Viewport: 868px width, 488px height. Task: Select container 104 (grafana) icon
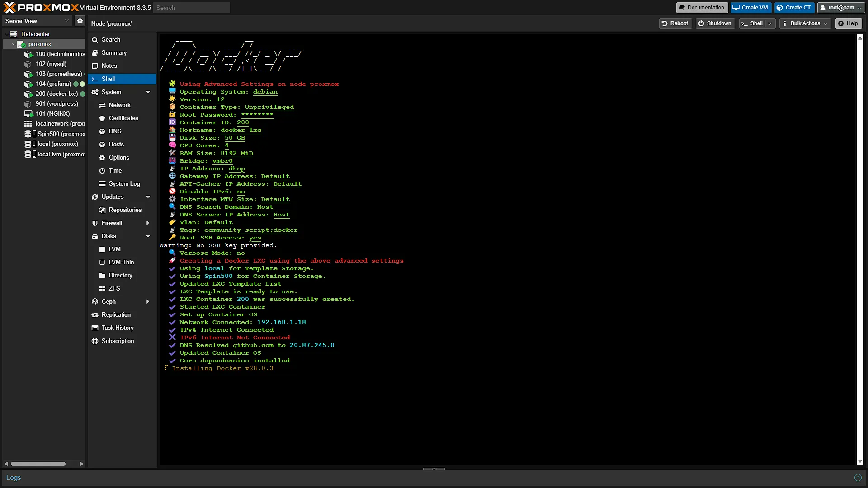pyautogui.click(x=28, y=84)
